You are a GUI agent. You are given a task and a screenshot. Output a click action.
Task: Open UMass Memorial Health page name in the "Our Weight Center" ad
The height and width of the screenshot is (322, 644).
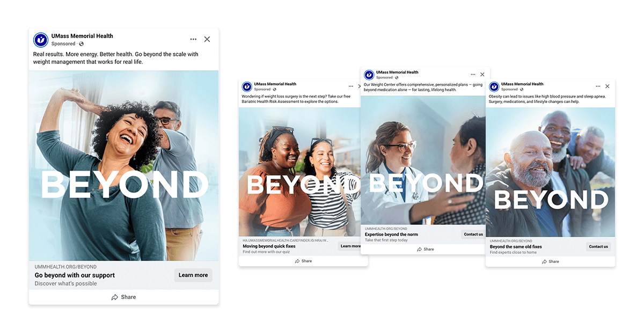pyautogui.click(x=397, y=72)
